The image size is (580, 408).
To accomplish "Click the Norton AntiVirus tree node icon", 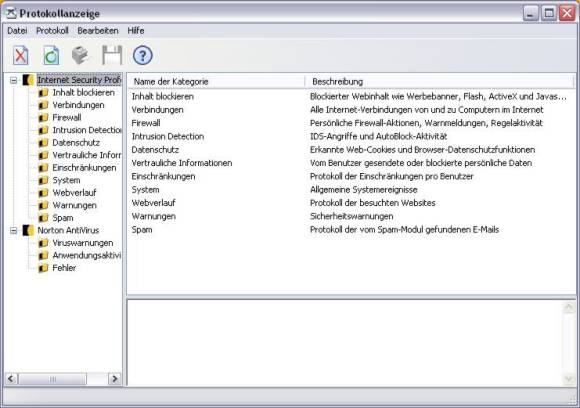I will (x=28, y=230).
